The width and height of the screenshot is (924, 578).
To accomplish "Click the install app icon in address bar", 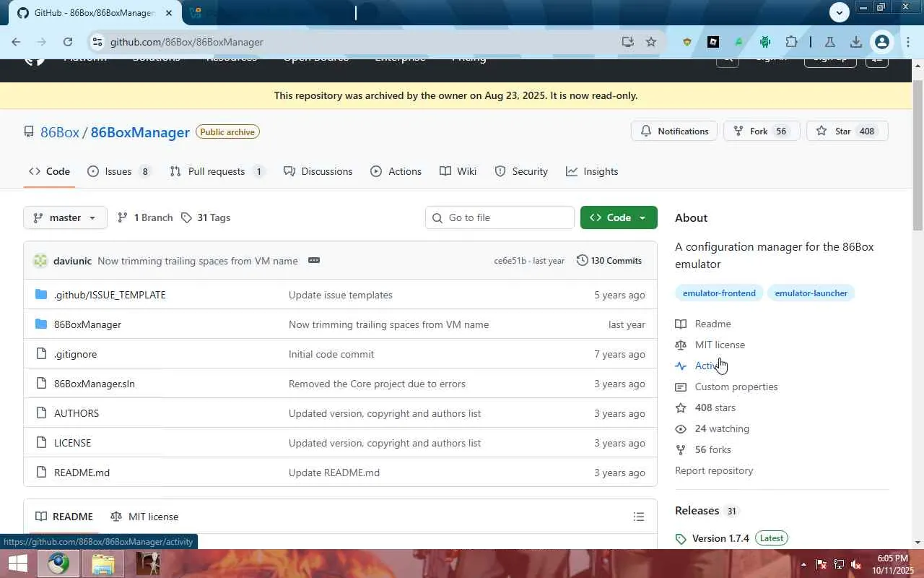I will [x=627, y=42].
